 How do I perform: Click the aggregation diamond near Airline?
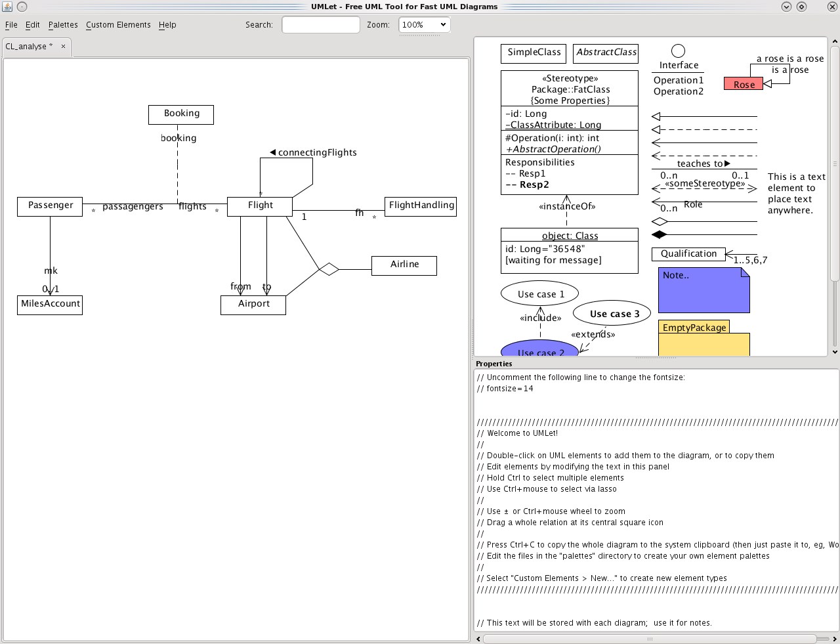(x=329, y=269)
